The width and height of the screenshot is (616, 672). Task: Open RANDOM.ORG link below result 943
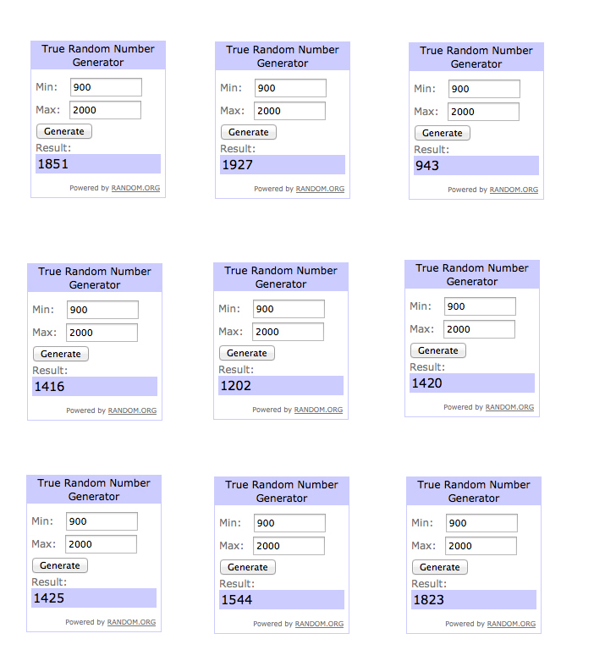514,190
